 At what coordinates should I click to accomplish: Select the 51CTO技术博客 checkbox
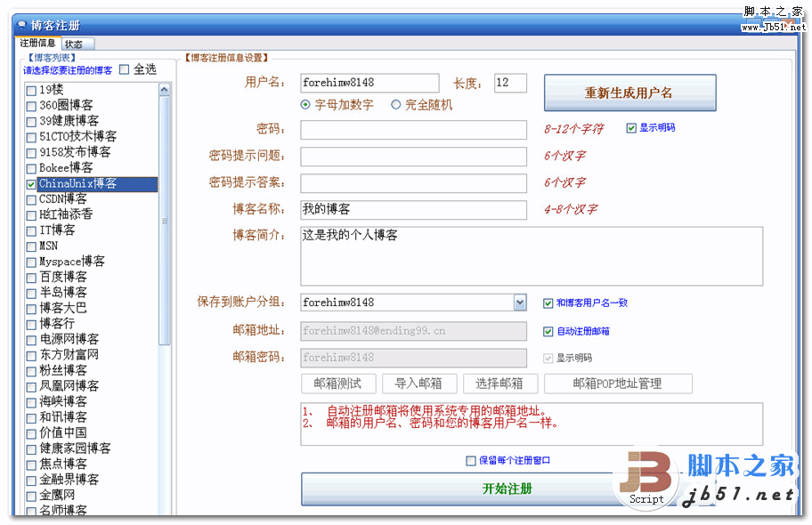pyautogui.click(x=31, y=137)
